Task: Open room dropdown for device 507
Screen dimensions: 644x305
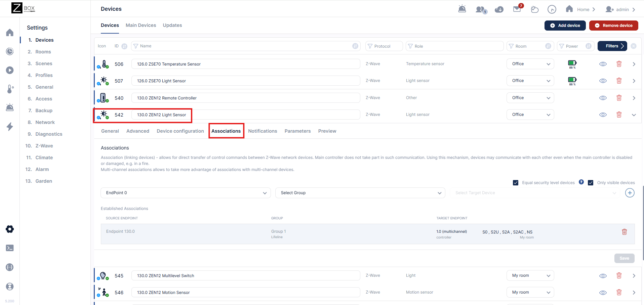Action: point(530,81)
